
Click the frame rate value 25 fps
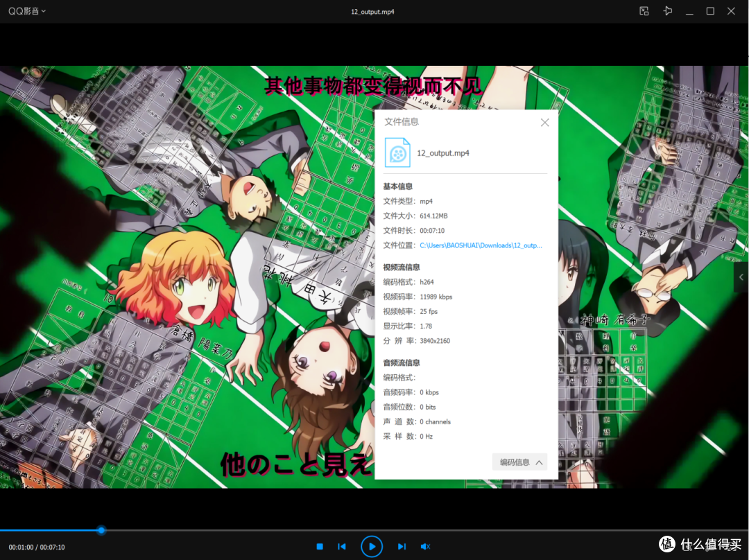click(x=429, y=312)
